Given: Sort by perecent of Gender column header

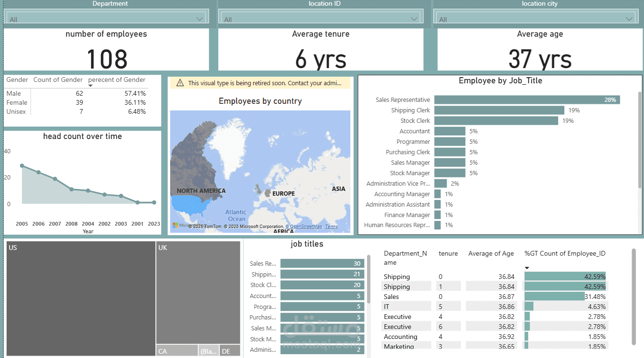Looking at the screenshot, I should (117, 80).
